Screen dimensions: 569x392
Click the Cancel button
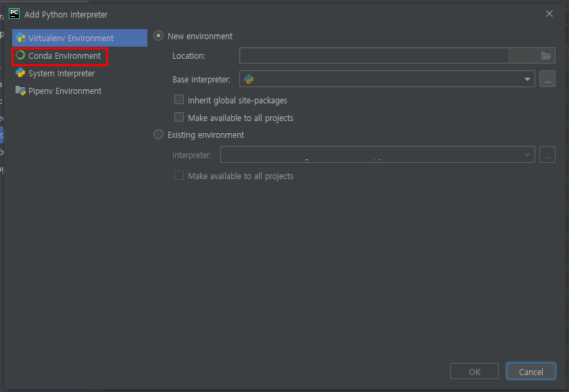click(x=531, y=371)
